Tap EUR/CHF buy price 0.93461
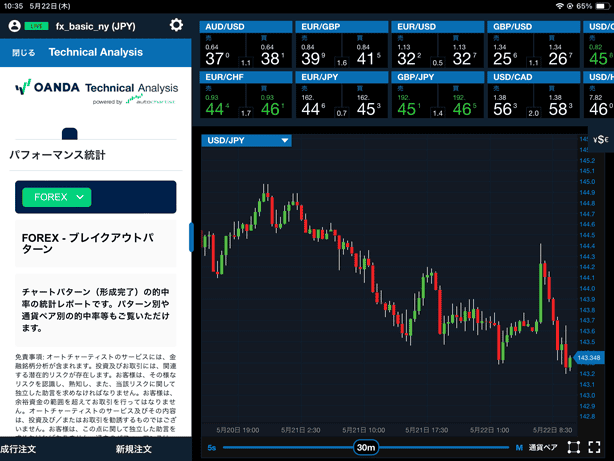 pos(269,101)
